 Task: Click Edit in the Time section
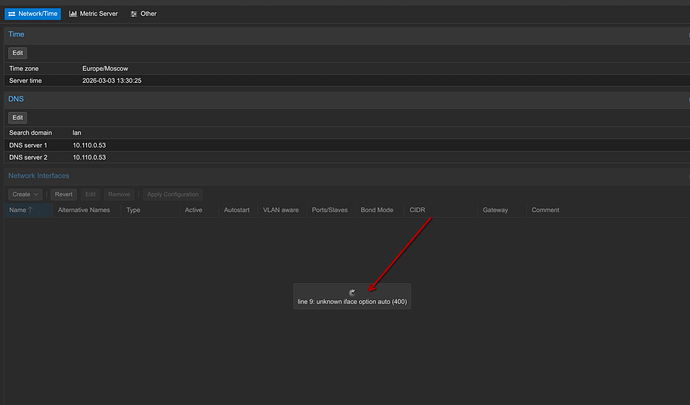click(18, 52)
